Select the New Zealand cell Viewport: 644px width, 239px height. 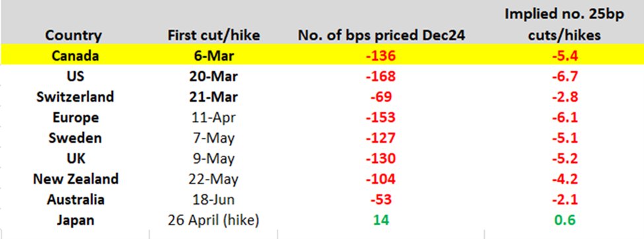coord(75,179)
